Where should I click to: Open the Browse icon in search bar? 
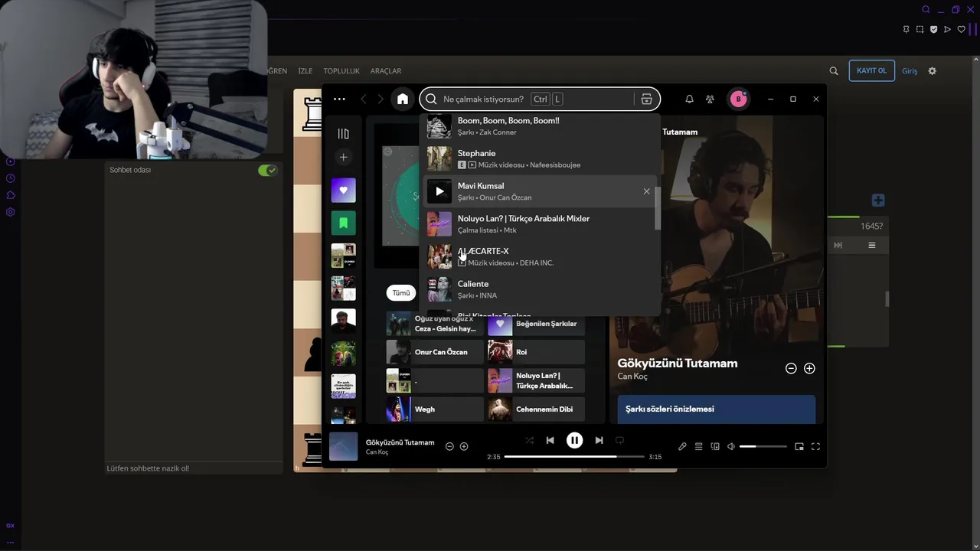click(647, 99)
